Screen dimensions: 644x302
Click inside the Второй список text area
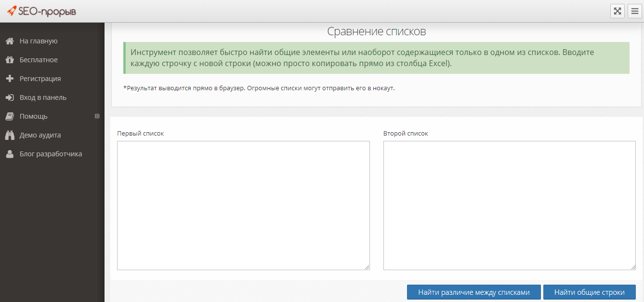[x=509, y=205]
